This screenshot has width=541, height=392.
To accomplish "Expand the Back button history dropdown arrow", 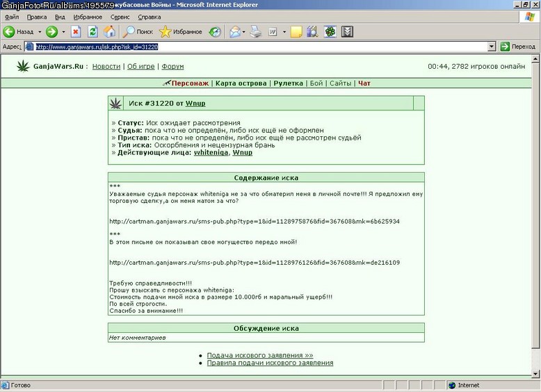I will click(40, 32).
